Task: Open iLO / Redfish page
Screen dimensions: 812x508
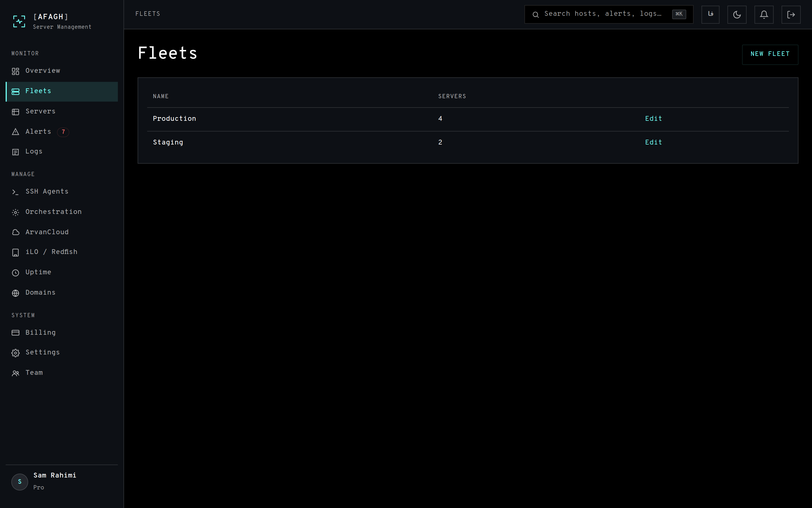Action: pyautogui.click(x=62, y=252)
